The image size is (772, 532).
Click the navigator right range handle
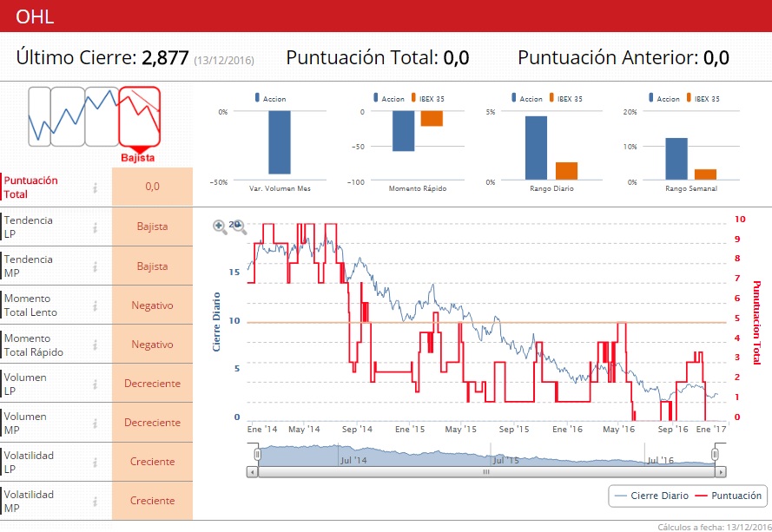click(x=715, y=454)
